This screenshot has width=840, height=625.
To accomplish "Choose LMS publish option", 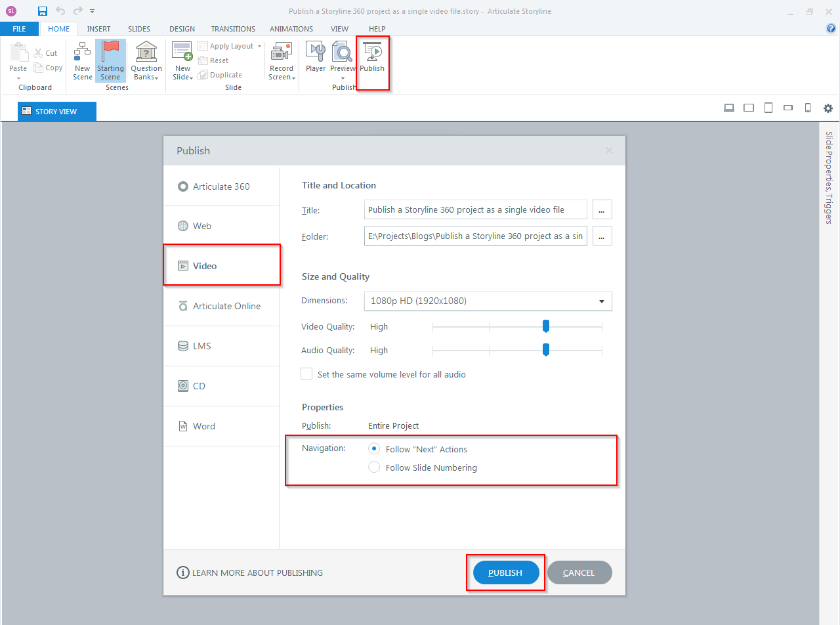I will [221, 346].
